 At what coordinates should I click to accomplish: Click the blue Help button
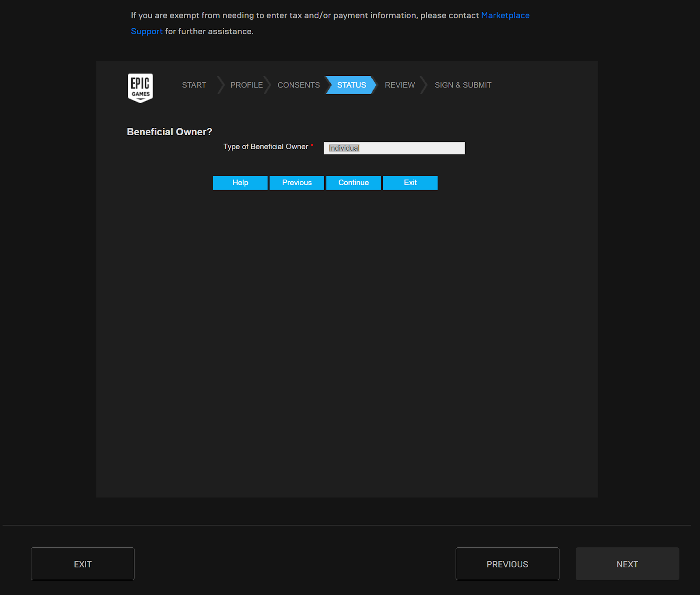240,183
